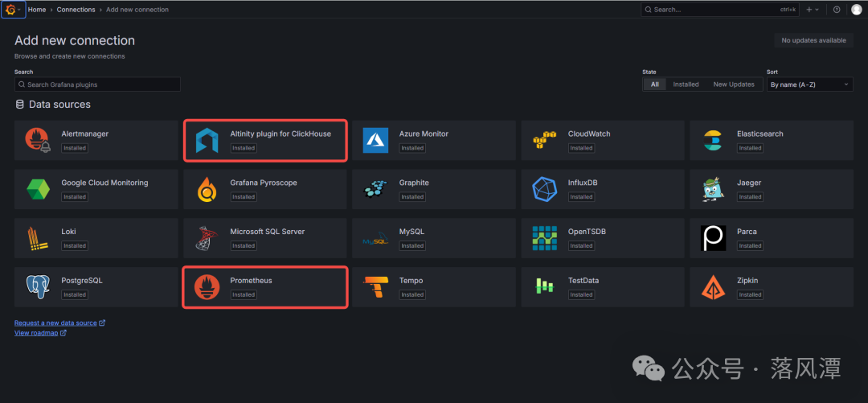This screenshot has width=868, height=403.
Task: Open Request a new data source link
Action: pyautogui.click(x=59, y=323)
